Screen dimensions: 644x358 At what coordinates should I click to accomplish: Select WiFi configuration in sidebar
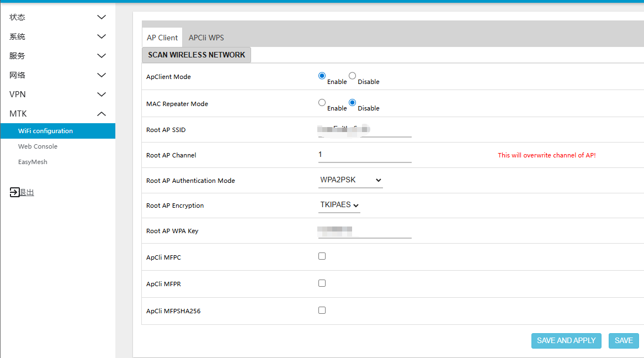click(x=45, y=131)
